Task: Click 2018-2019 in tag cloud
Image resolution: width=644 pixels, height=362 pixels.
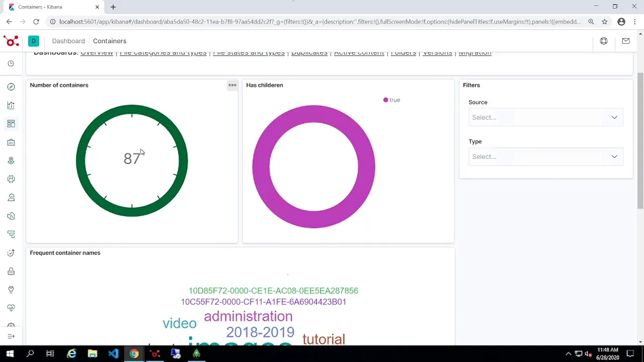Action: pyautogui.click(x=260, y=332)
